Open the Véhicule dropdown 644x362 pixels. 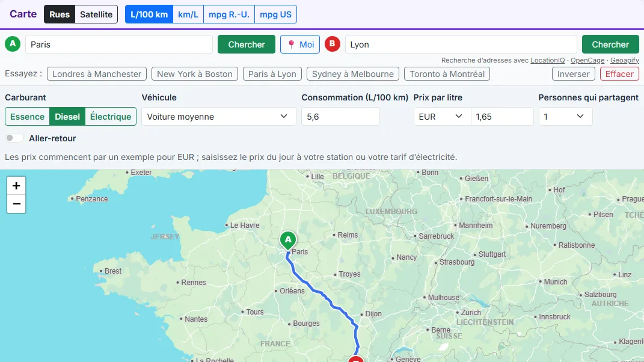point(218,117)
